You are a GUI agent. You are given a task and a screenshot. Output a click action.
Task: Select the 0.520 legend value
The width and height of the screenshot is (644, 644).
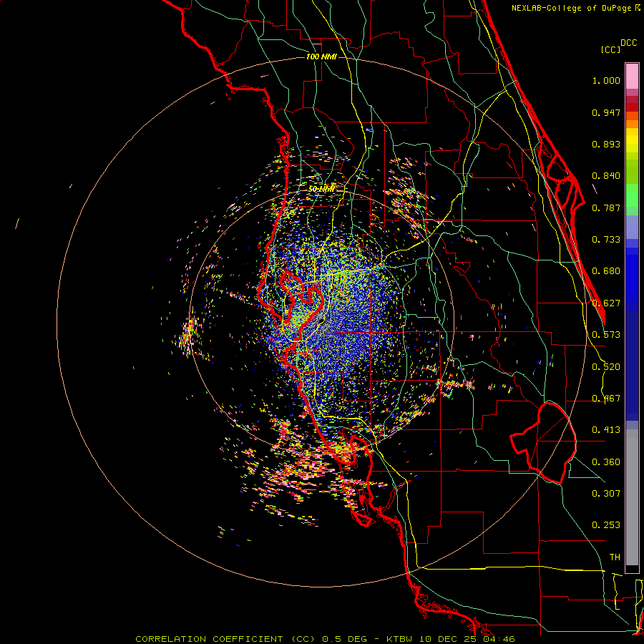click(x=606, y=367)
